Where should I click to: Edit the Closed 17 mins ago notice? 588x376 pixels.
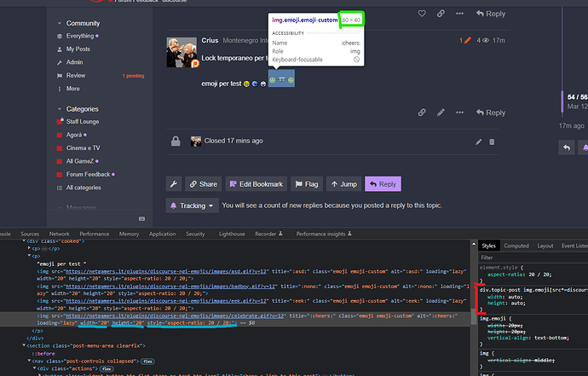[x=479, y=142]
